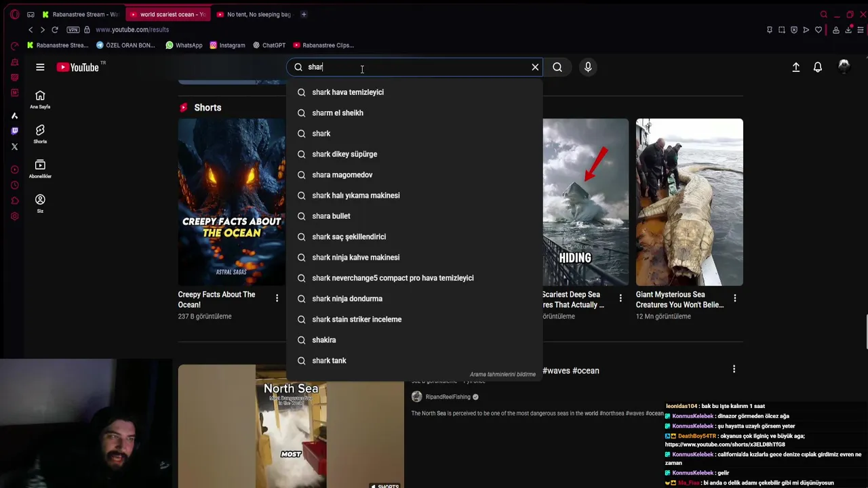868x488 pixels.
Task: Choose plain 'shark' suggestion
Action: click(415, 134)
